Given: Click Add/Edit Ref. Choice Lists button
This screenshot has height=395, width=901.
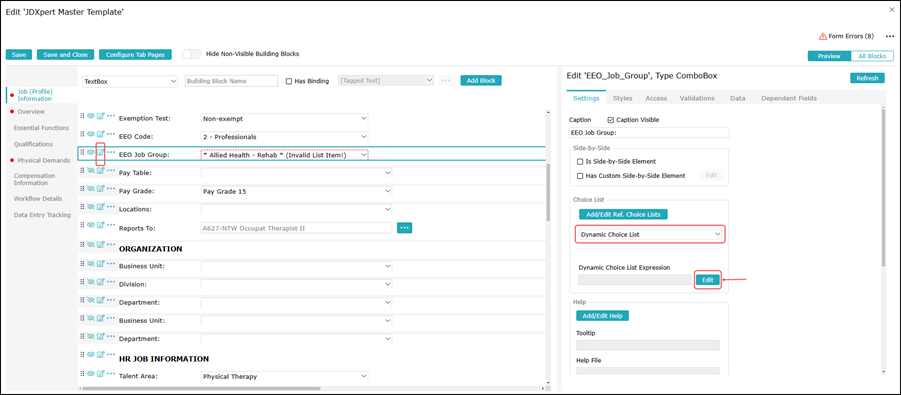Looking at the screenshot, I should (623, 214).
